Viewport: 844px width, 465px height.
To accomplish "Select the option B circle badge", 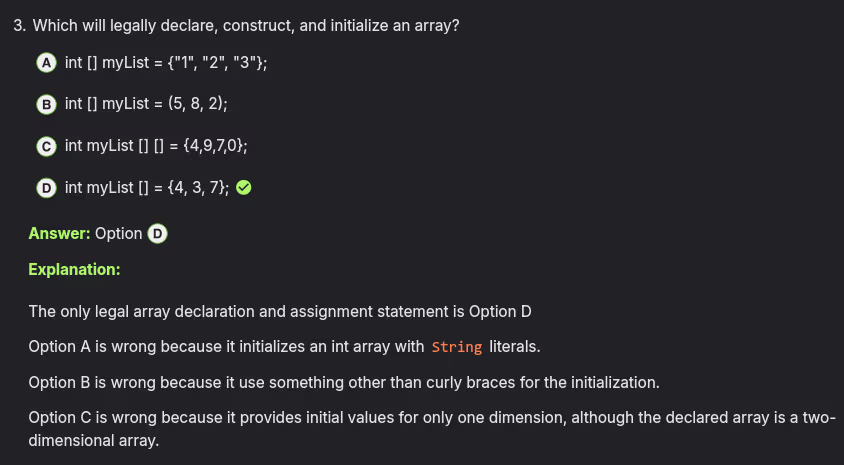I will (x=46, y=104).
